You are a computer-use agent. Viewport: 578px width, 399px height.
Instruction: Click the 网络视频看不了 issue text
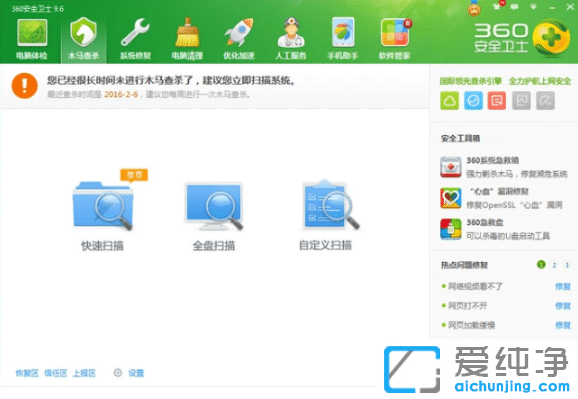pos(475,287)
